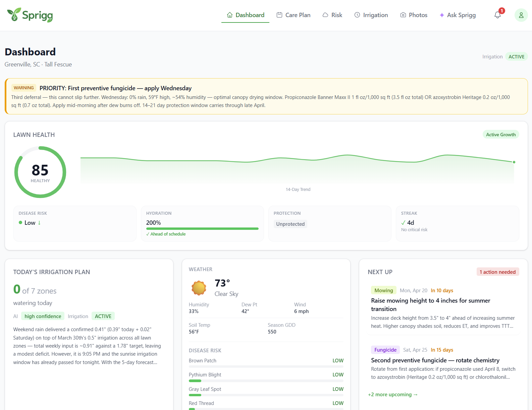The width and height of the screenshot is (532, 410).
Task: Click the Pythium Blight risk bar
Action: (266, 381)
